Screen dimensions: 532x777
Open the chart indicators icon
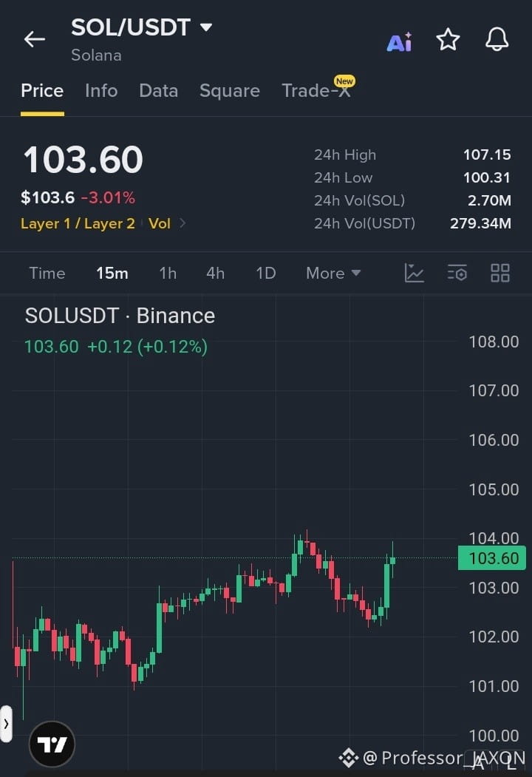point(414,273)
